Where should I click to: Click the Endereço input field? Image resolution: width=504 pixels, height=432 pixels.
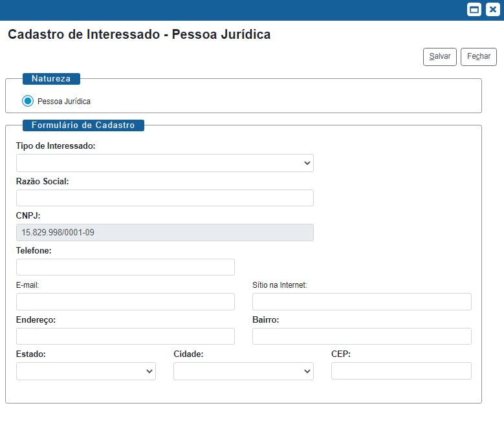click(125, 336)
